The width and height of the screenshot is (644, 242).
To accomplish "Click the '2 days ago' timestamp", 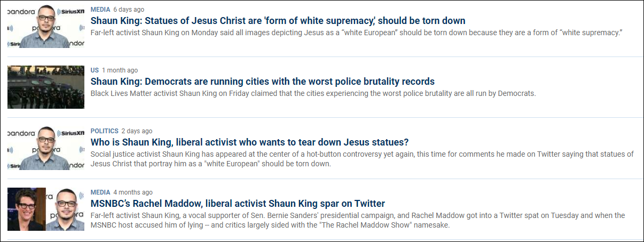I will point(137,131).
